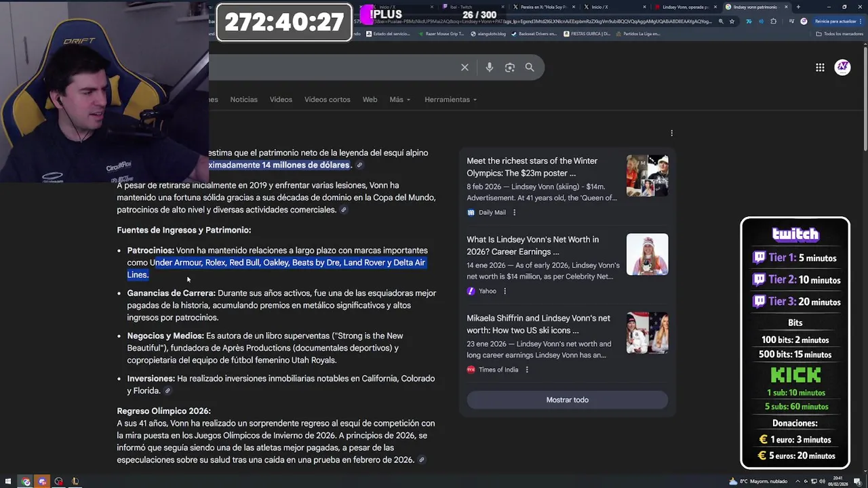Open 'Meet the richest stars of the Winter Olympics' article
Image resolution: width=868 pixels, height=488 pixels.
532,167
